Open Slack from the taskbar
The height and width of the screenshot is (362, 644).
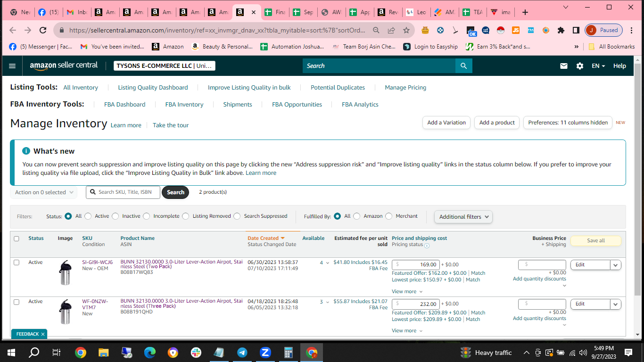coord(196,353)
